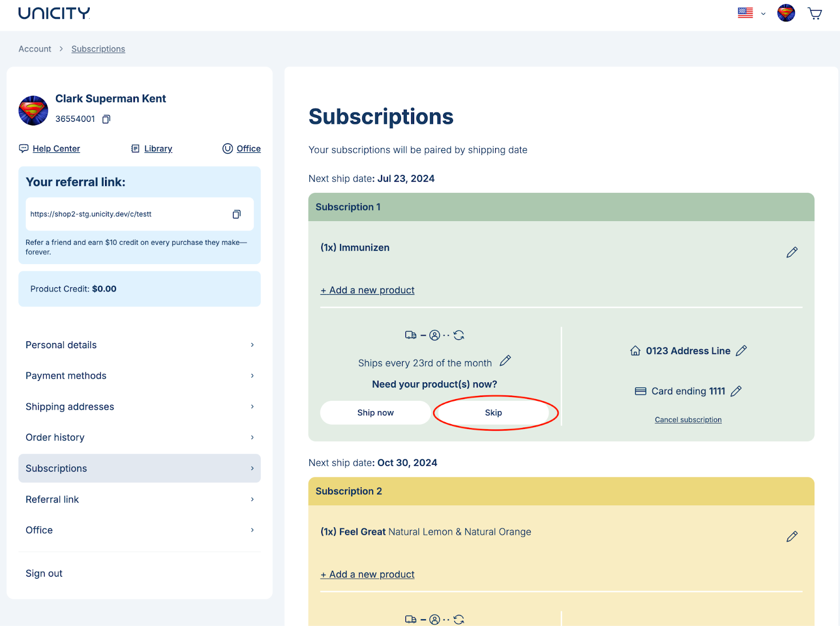Open the shopping cart icon

pos(815,13)
